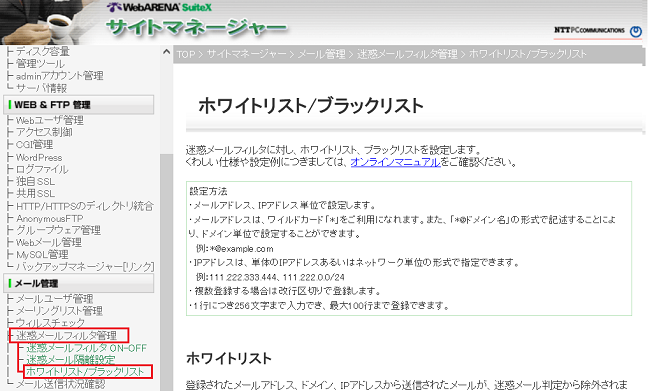Click the ホワイトリスト section heading
650x391 pixels.
pyautogui.click(x=229, y=358)
